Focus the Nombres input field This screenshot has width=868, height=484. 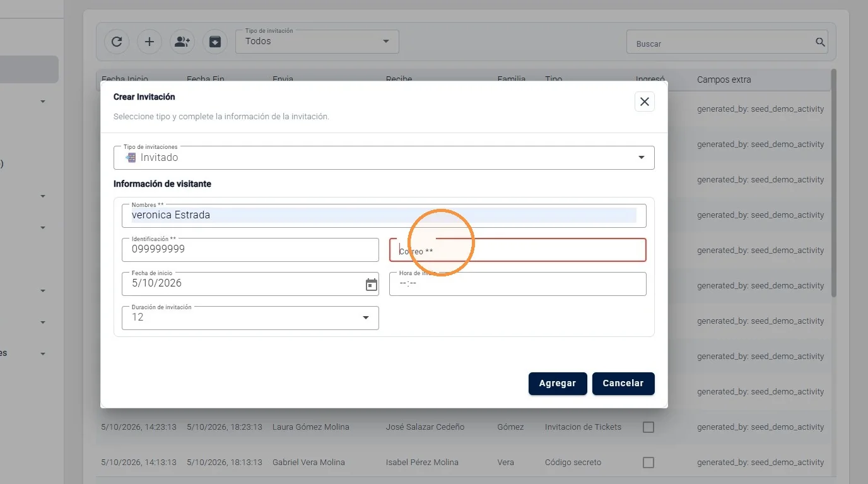point(384,216)
